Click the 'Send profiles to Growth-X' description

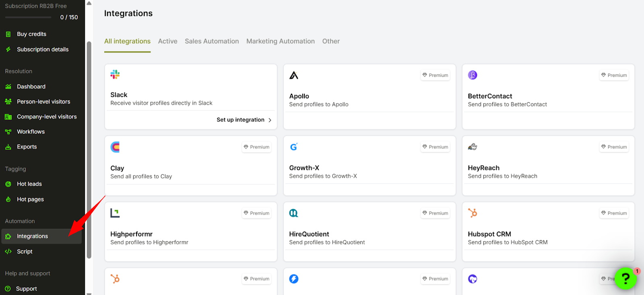pyautogui.click(x=323, y=176)
